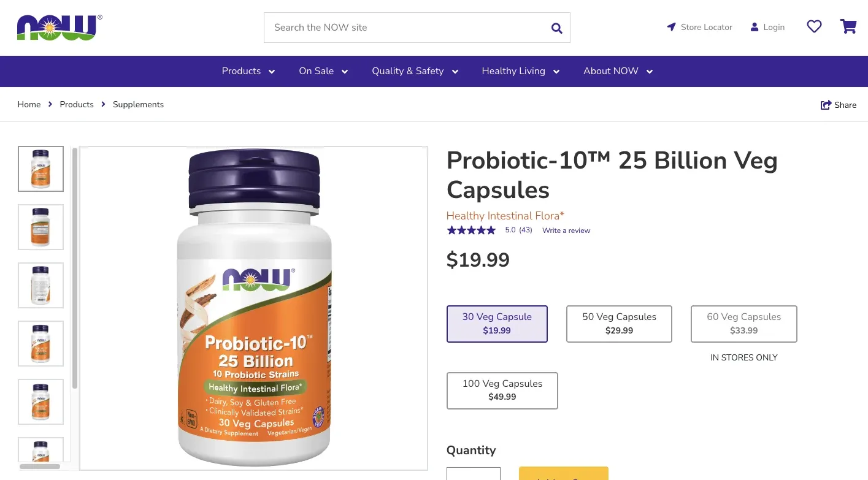The image size is (868, 480).
Task: Open the About NOW dropdown
Action: 618,71
